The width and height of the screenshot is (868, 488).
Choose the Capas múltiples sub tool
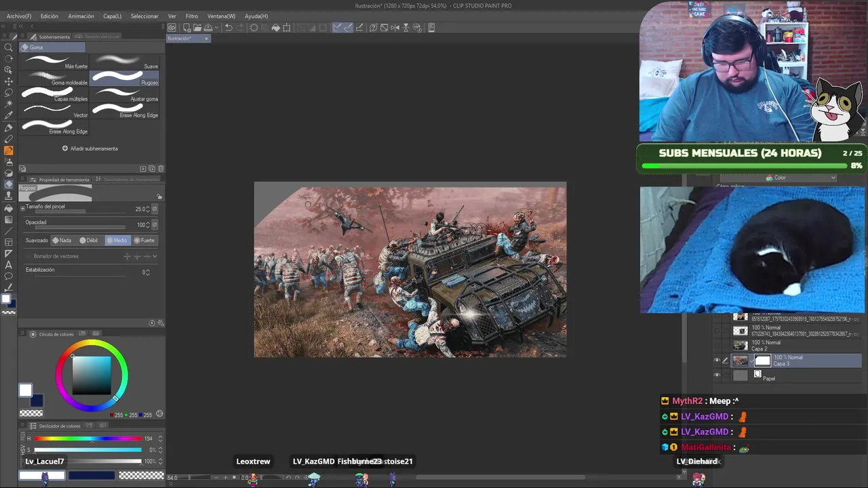(x=54, y=95)
